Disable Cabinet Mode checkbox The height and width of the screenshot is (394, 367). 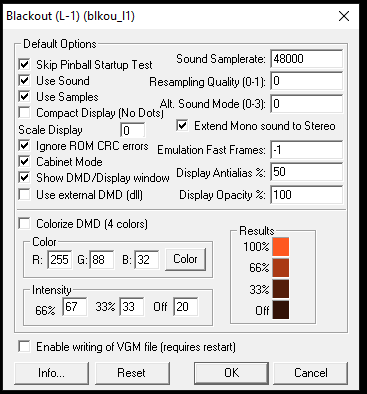coord(24,161)
